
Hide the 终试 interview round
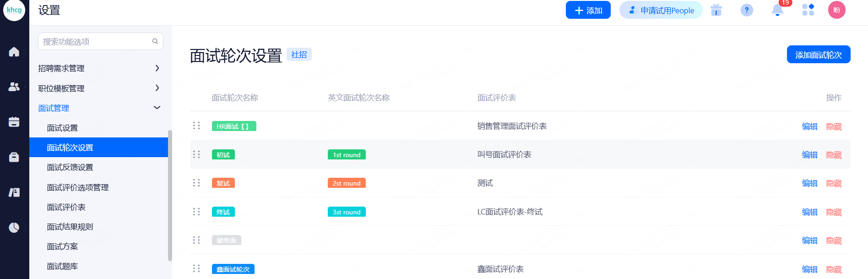(x=834, y=212)
